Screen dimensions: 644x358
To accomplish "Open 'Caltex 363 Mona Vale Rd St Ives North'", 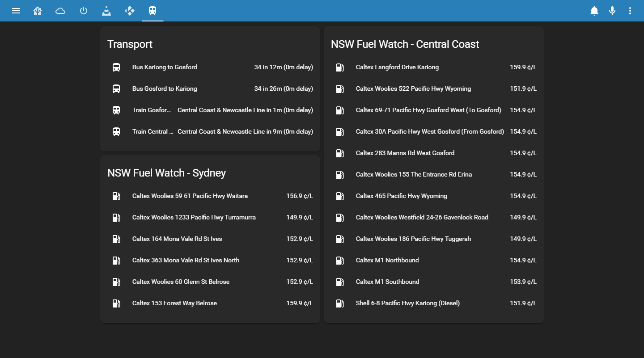I will coord(186,261).
